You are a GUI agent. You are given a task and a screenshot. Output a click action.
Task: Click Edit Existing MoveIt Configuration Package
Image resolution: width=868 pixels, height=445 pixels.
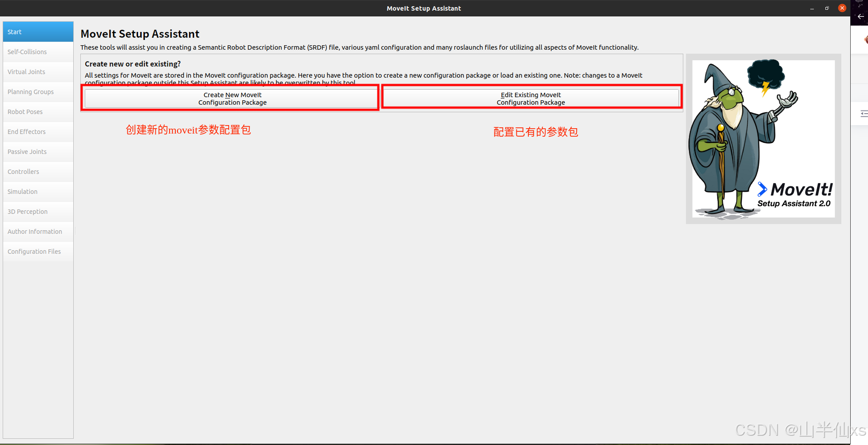pos(531,98)
